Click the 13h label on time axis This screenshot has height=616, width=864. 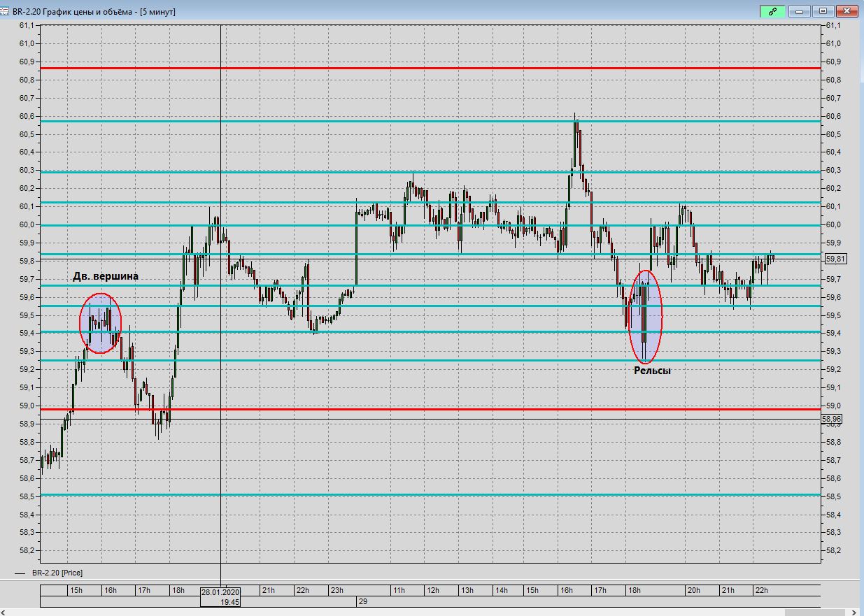point(467,591)
